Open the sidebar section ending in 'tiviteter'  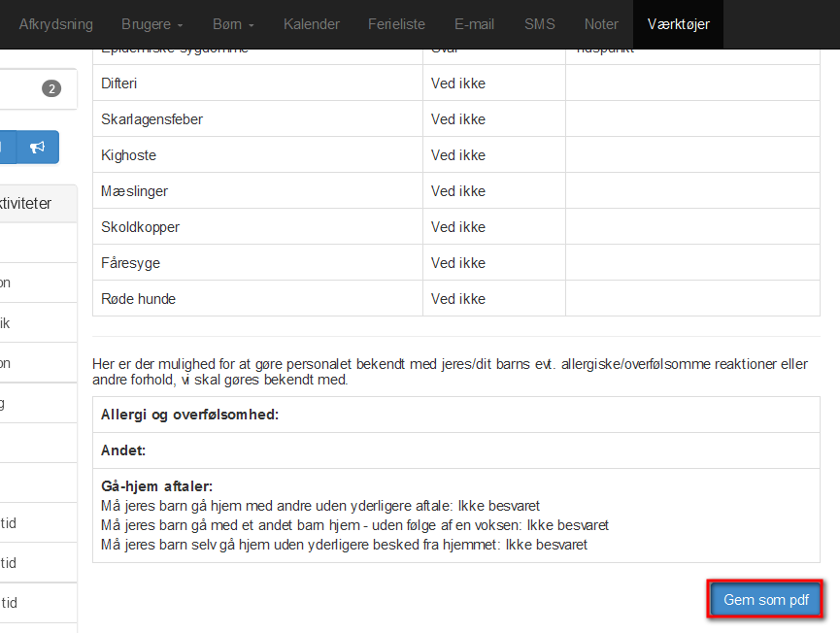tap(39, 204)
